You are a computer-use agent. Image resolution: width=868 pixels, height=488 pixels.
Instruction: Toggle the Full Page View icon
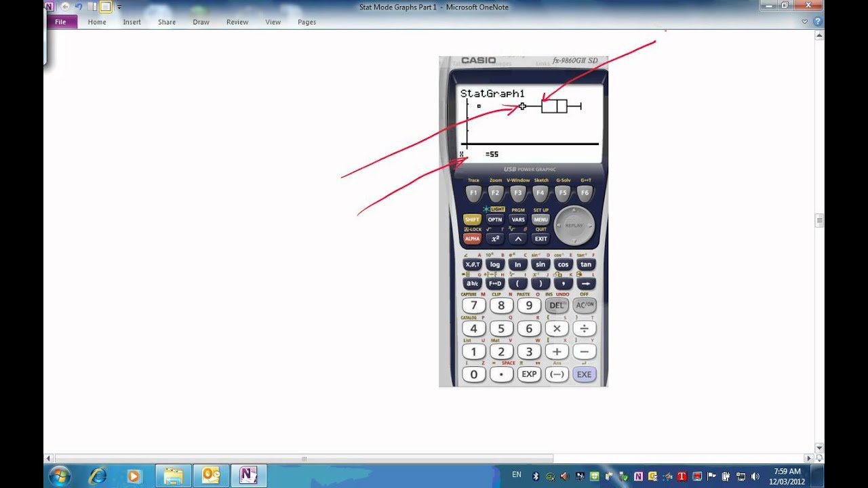click(106, 7)
